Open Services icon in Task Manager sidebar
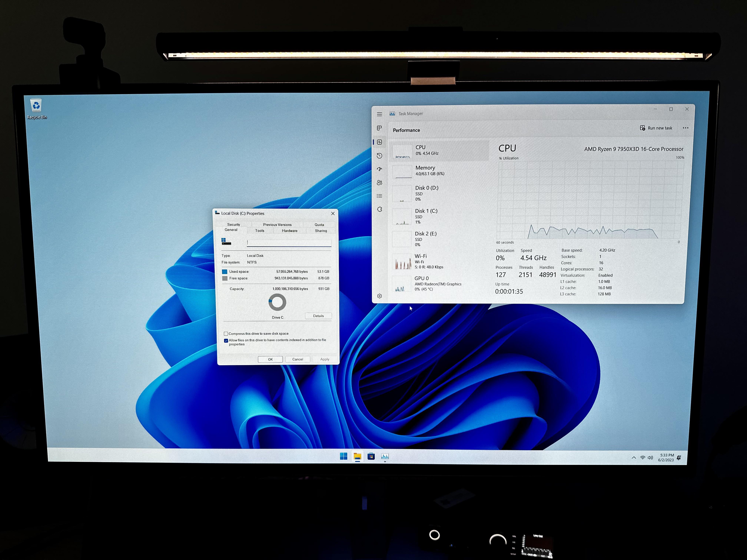Image resolution: width=747 pixels, height=560 pixels. click(x=380, y=209)
